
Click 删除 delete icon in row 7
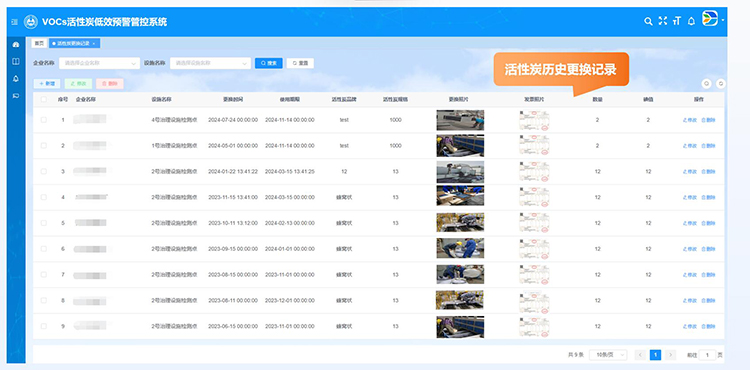[x=708, y=275]
